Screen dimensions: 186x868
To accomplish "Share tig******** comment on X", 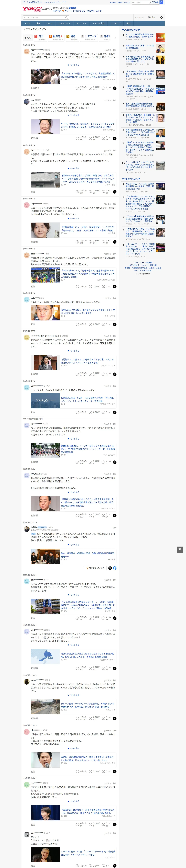I will pos(115,242).
